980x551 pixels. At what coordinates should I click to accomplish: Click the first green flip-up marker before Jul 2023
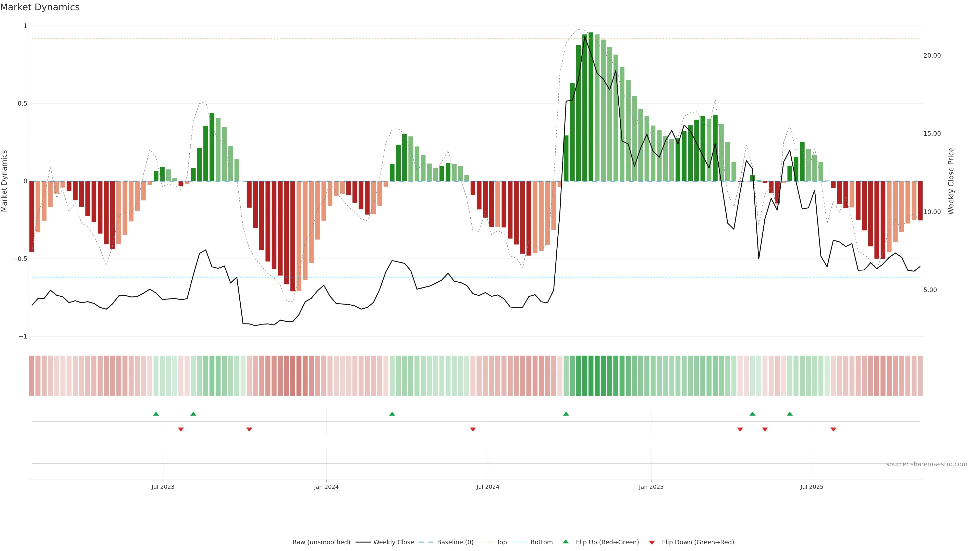click(x=156, y=414)
